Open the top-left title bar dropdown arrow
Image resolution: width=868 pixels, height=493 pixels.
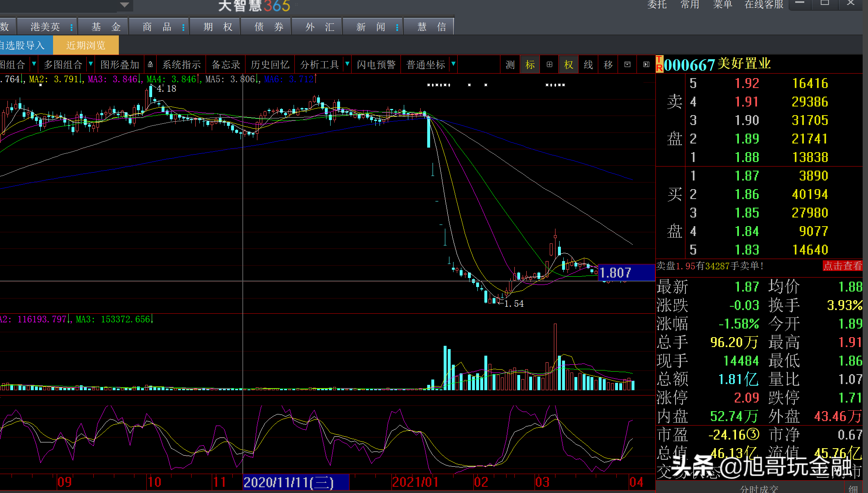(125, 5)
